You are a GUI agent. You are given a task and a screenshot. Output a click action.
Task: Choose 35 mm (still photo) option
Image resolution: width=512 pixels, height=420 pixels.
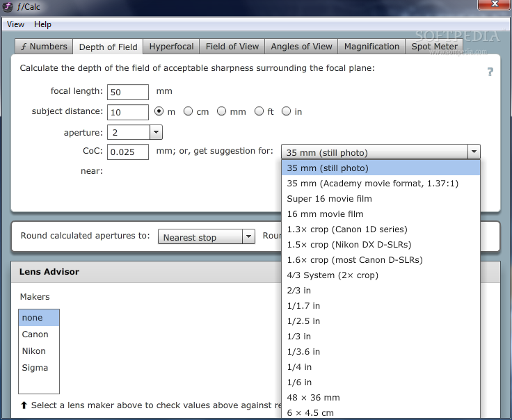pyautogui.click(x=381, y=168)
